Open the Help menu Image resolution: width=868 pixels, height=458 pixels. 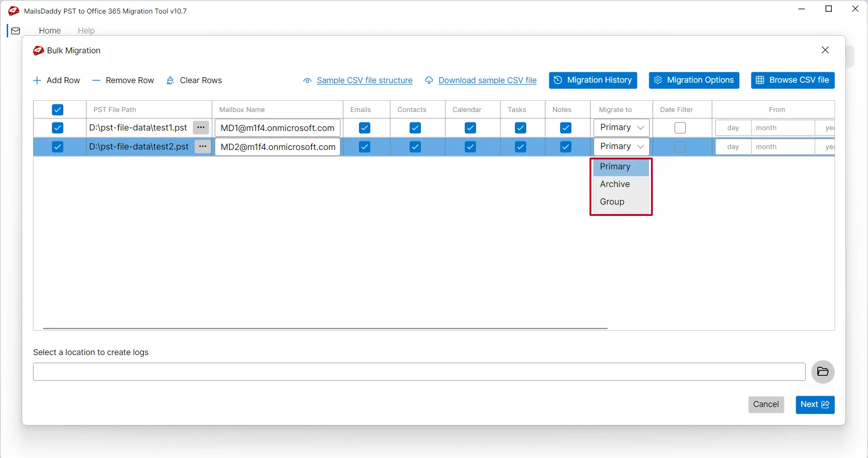click(86, 31)
